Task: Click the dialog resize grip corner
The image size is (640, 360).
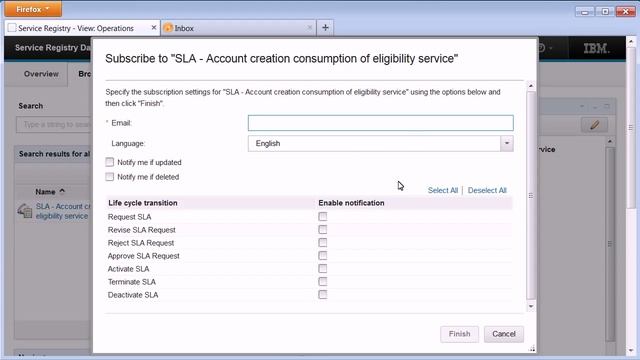Action: pyautogui.click(x=531, y=349)
